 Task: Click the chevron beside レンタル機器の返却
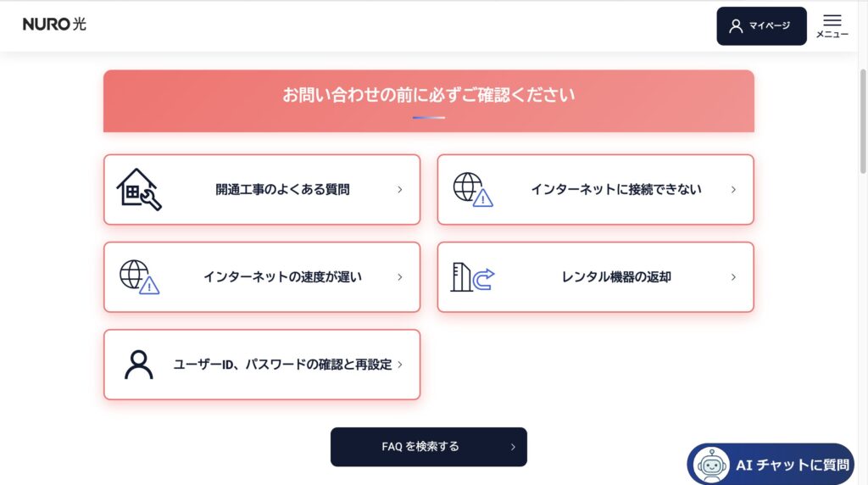(x=733, y=277)
